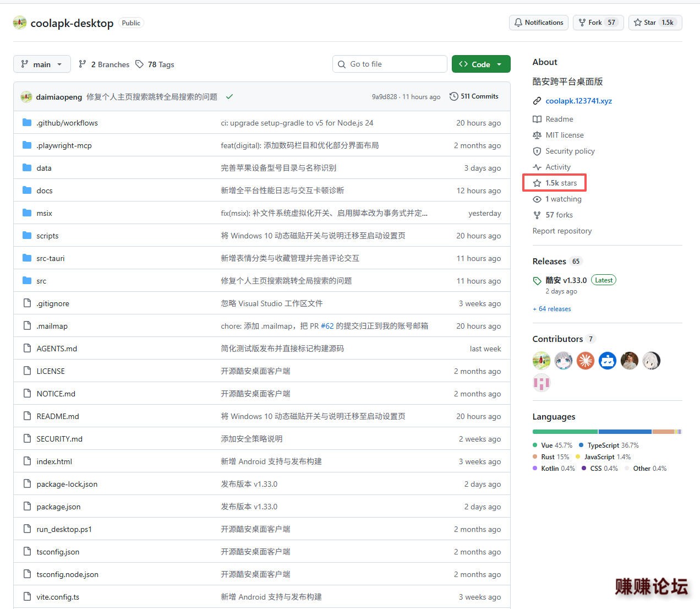Click the coolapk-desktop repository avatar icon

click(20, 23)
